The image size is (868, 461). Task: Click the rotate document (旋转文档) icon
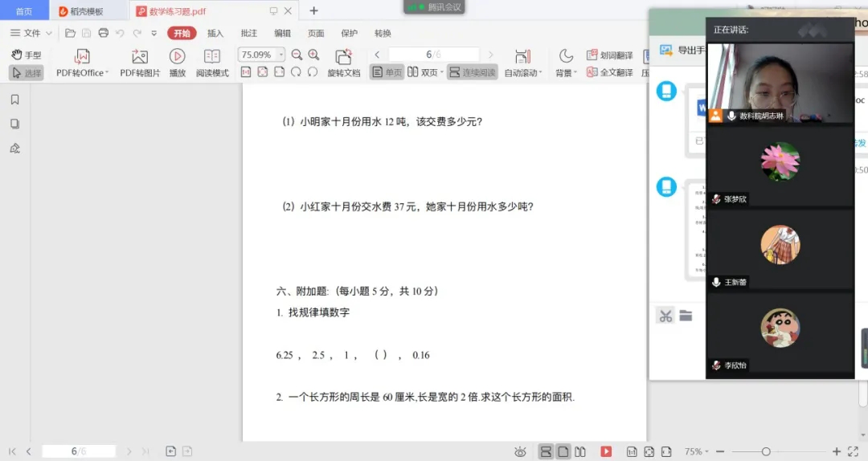[x=343, y=57]
